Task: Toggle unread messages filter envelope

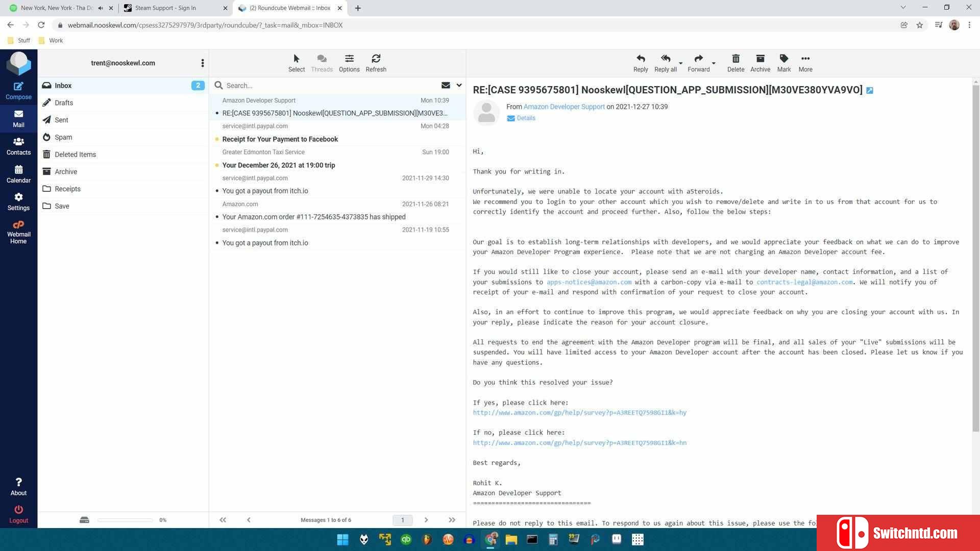Action: (446, 85)
